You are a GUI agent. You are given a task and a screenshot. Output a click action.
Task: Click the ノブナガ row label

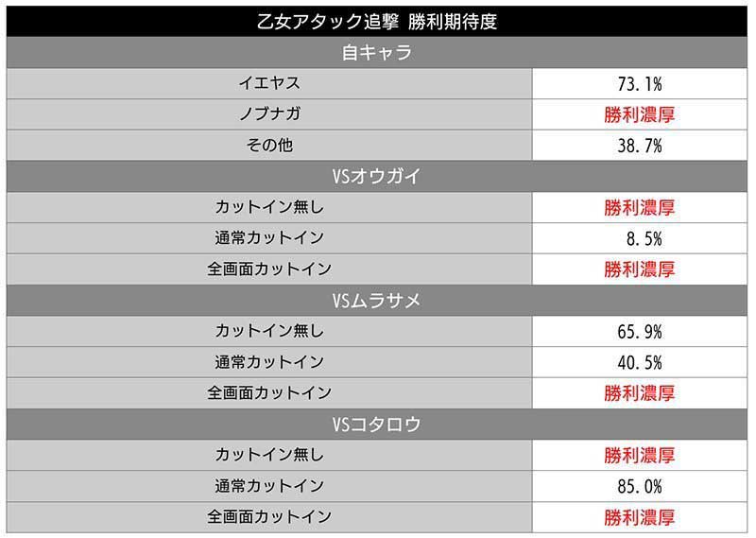tap(269, 114)
